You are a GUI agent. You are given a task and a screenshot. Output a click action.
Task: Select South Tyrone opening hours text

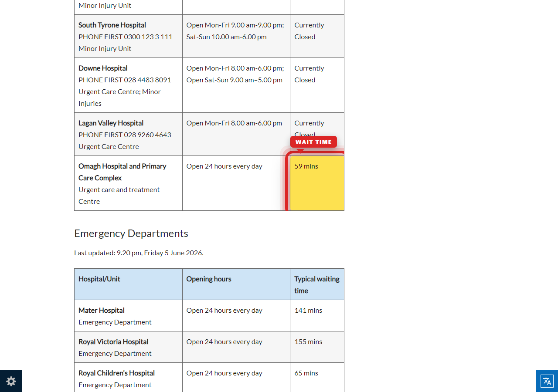click(235, 31)
